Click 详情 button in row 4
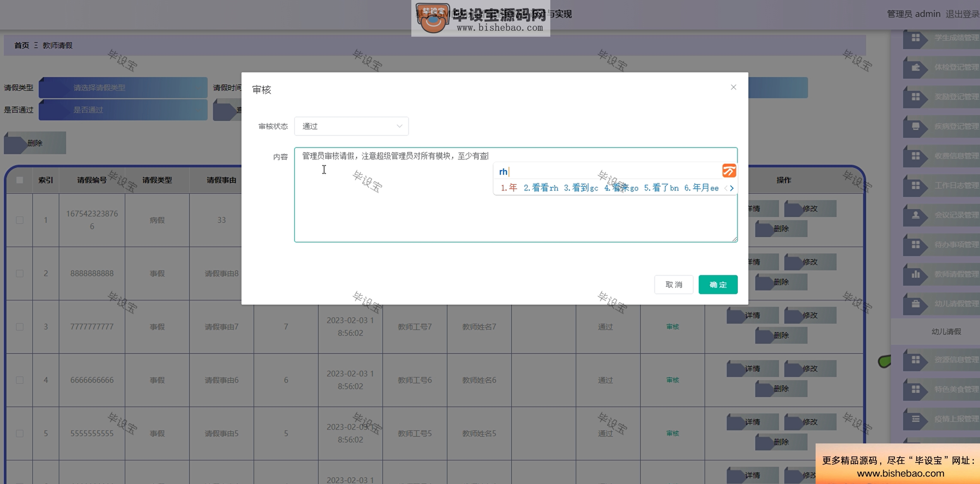 pyautogui.click(x=752, y=368)
